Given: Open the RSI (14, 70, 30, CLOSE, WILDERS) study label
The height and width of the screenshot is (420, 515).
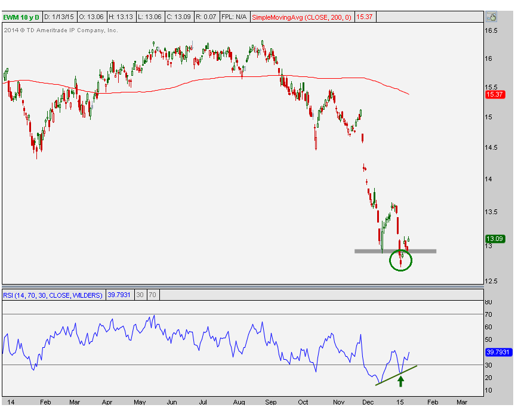Looking at the screenshot, I should click(53, 295).
